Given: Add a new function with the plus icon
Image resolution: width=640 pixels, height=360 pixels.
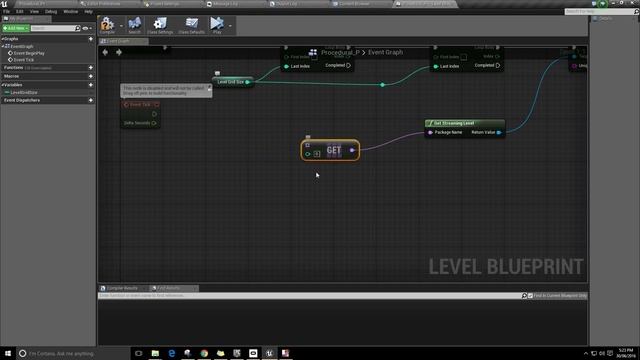Looking at the screenshot, I should point(91,67).
